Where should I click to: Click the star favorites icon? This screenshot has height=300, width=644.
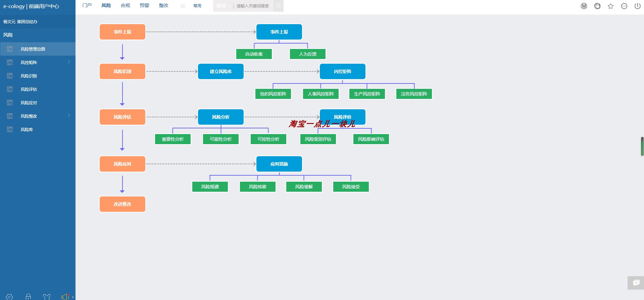point(611,6)
